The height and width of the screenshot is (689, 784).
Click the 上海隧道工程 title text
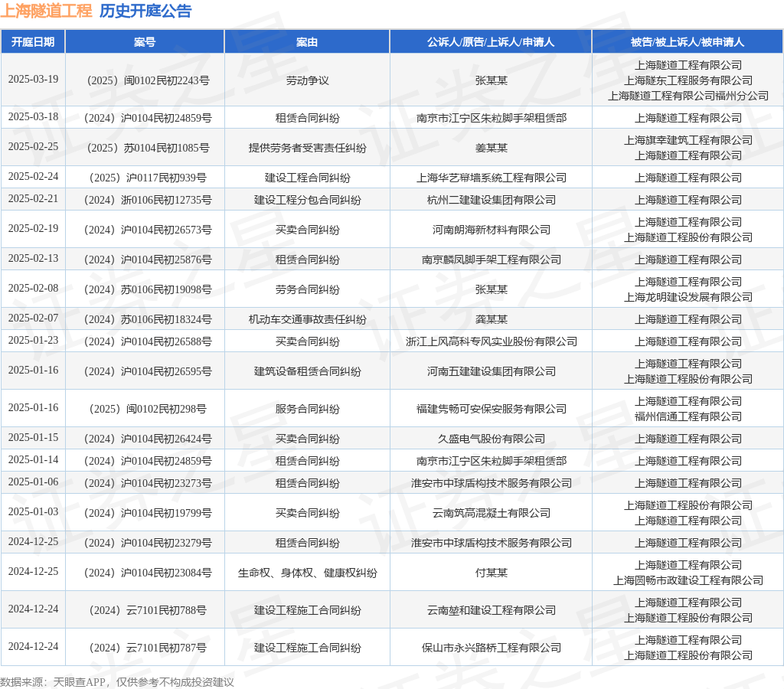[46, 11]
